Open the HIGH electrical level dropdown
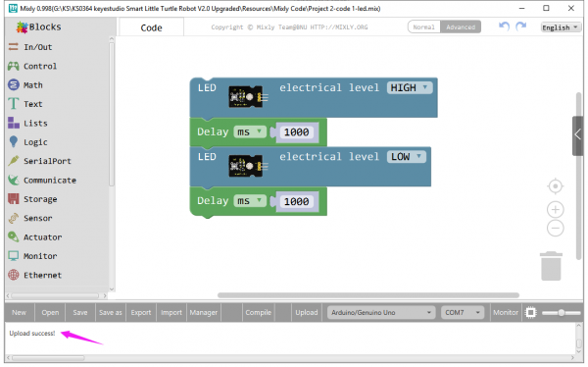 (x=410, y=88)
